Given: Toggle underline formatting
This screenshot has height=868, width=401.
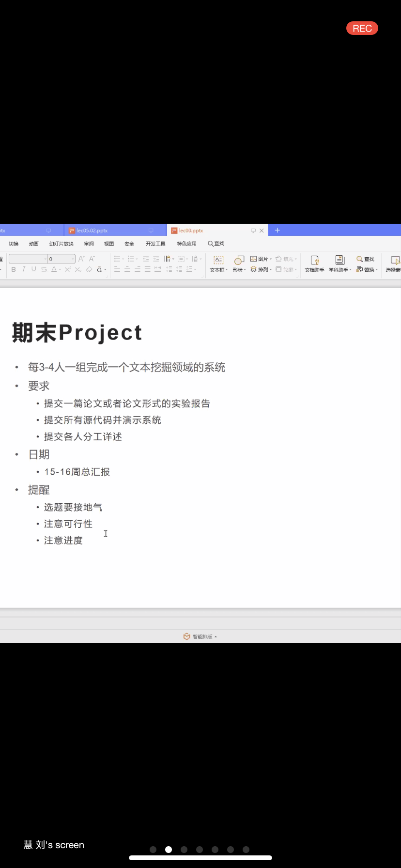Looking at the screenshot, I should (33, 270).
